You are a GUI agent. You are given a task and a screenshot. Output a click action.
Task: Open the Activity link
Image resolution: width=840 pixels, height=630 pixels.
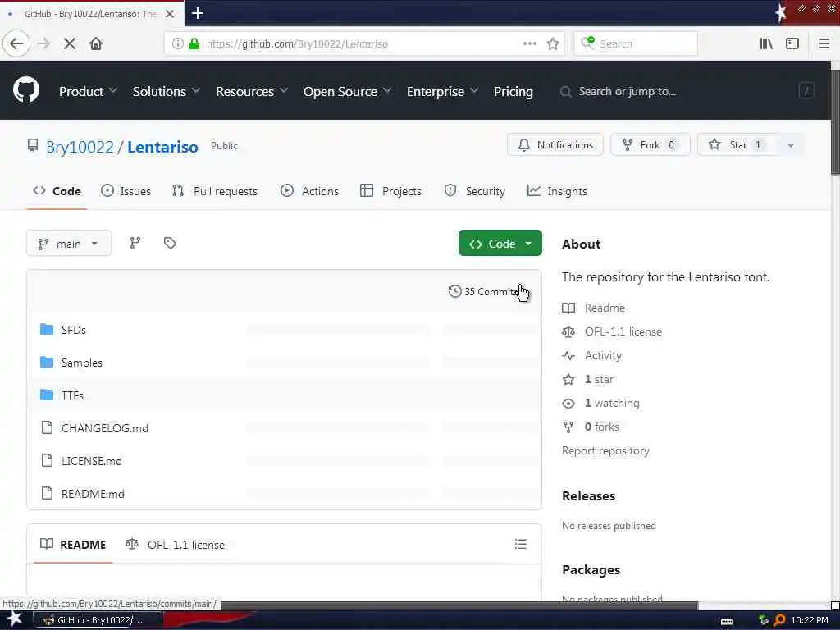click(x=603, y=356)
